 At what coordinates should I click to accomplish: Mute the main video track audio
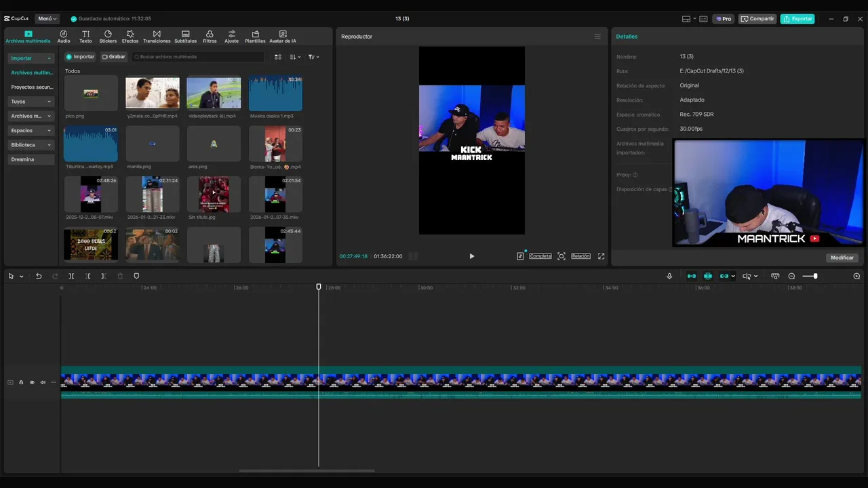tap(43, 382)
